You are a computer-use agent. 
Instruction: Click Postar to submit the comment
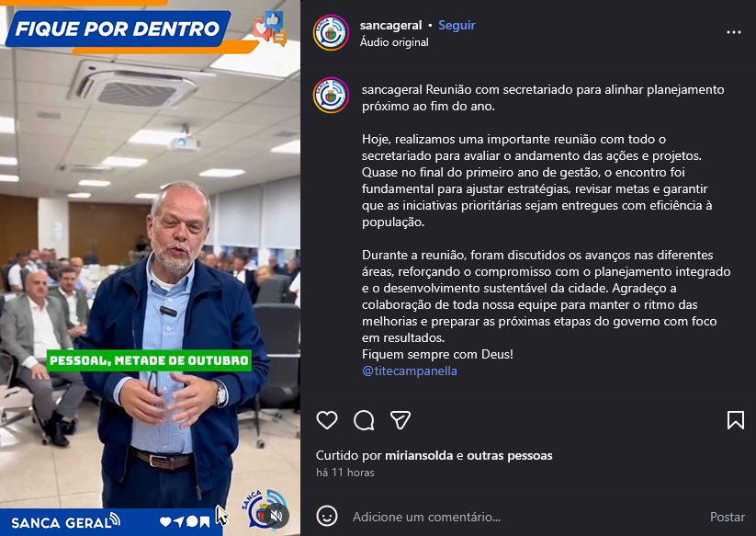[x=728, y=517]
